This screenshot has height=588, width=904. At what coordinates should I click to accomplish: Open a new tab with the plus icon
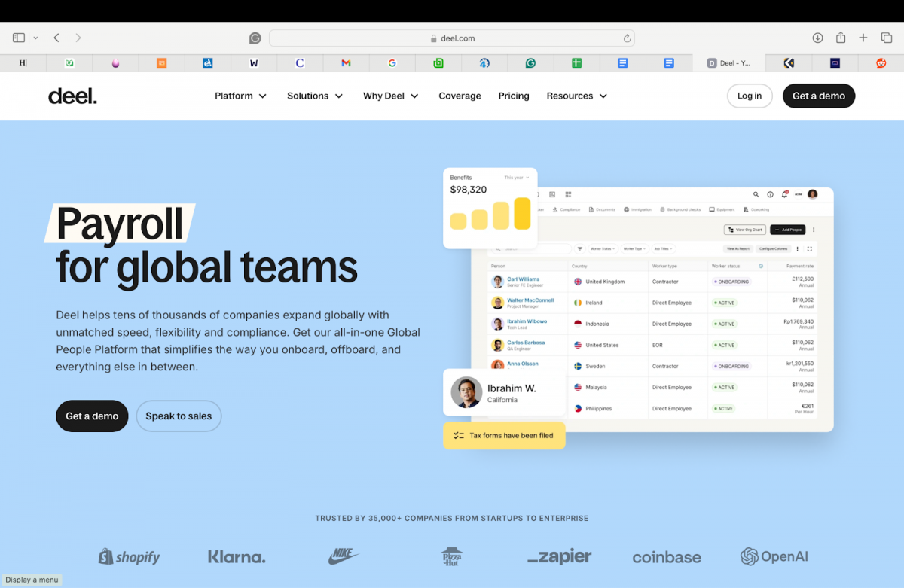863,38
